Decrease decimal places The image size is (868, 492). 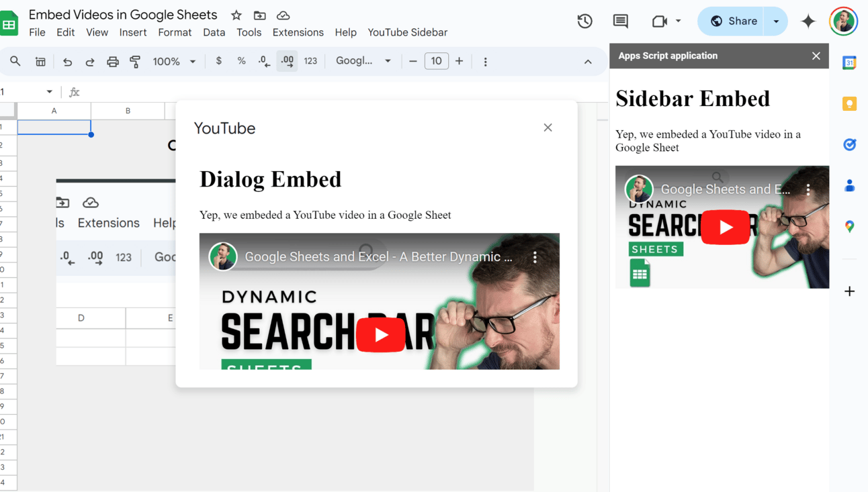pos(264,61)
